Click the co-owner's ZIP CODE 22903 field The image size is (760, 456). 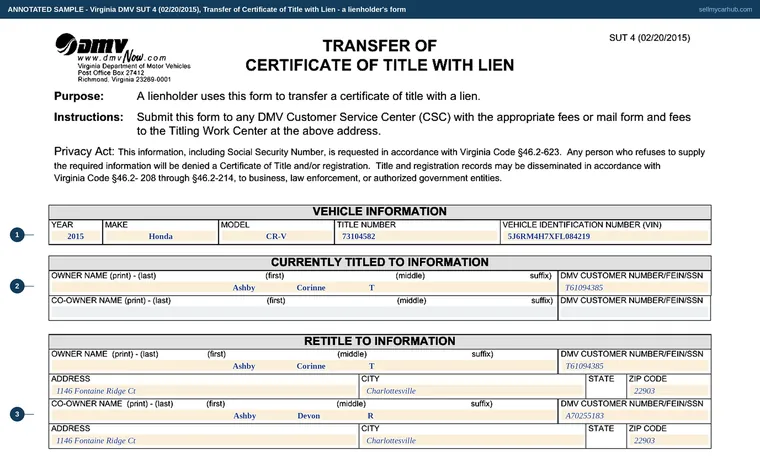point(668,441)
